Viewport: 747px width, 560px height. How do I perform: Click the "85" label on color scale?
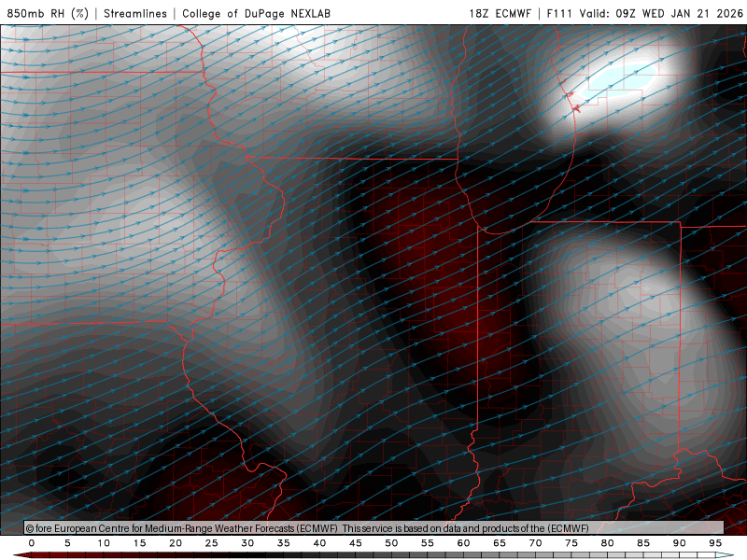pos(643,543)
